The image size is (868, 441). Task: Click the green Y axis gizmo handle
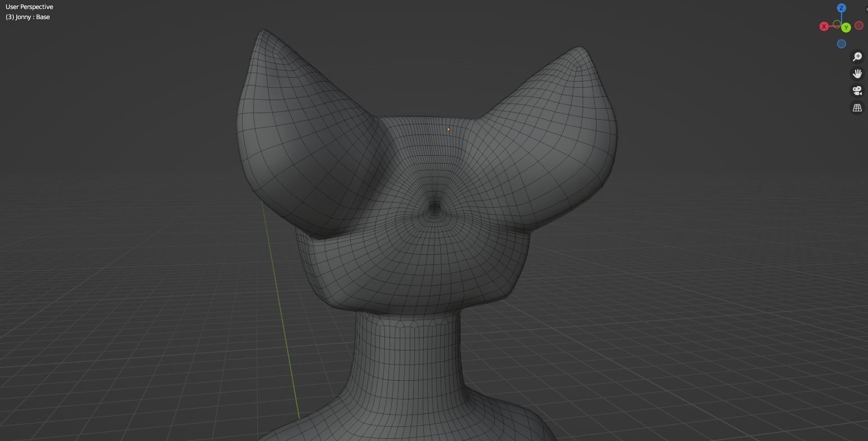coord(846,28)
